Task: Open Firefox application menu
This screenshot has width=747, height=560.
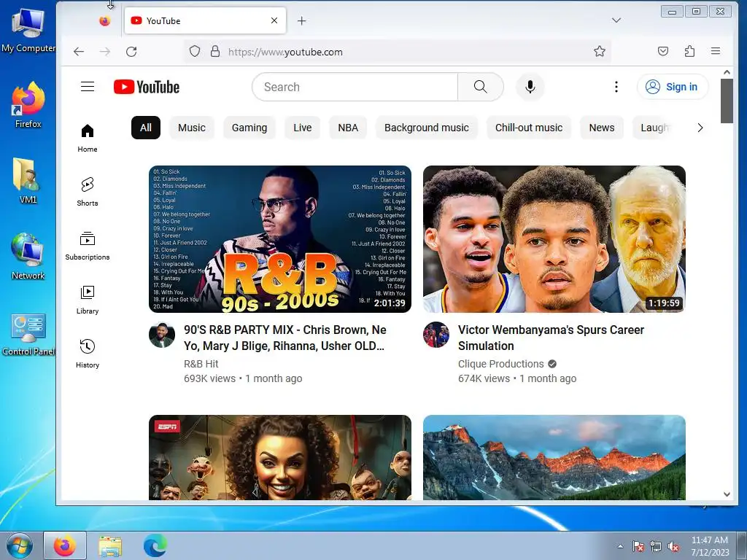Action: 716,51
